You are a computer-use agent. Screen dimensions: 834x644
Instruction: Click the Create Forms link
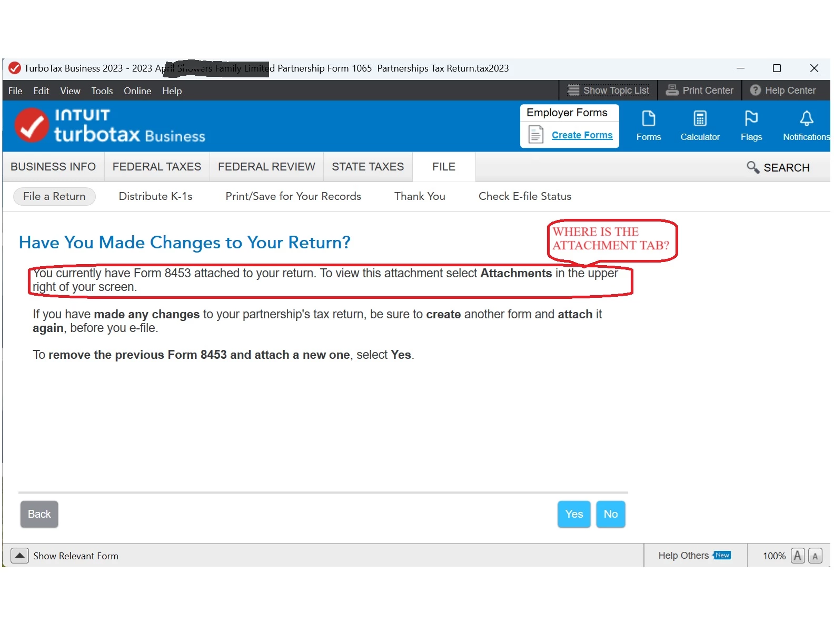pos(582,135)
